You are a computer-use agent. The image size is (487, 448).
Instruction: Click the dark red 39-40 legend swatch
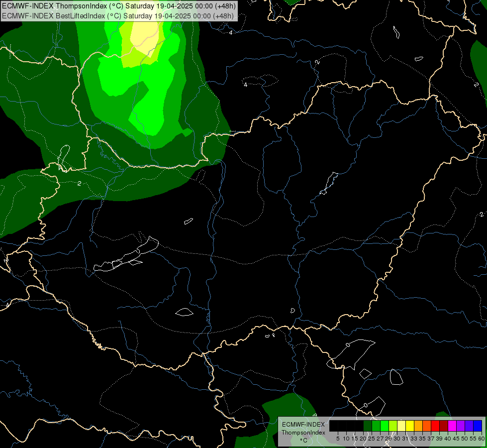tap(444, 426)
